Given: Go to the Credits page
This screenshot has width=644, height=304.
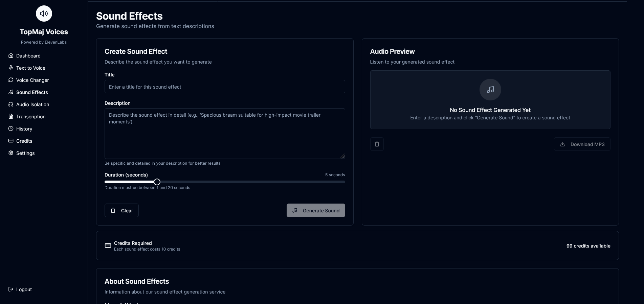Looking at the screenshot, I should 24,141.
